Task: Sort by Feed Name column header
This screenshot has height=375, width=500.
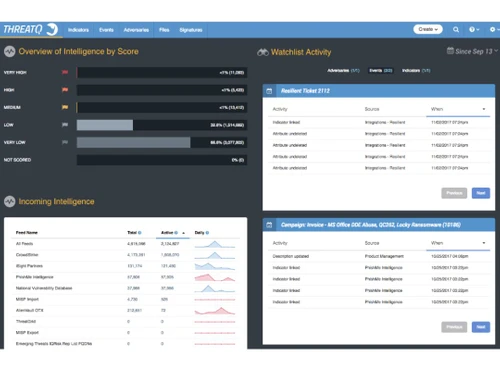Action: click(27, 233)
